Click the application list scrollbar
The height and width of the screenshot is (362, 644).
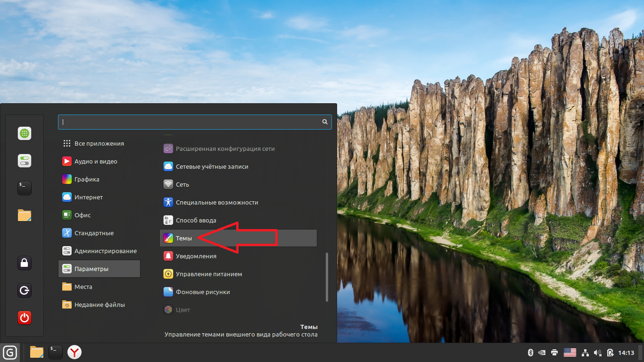[327, 277]
